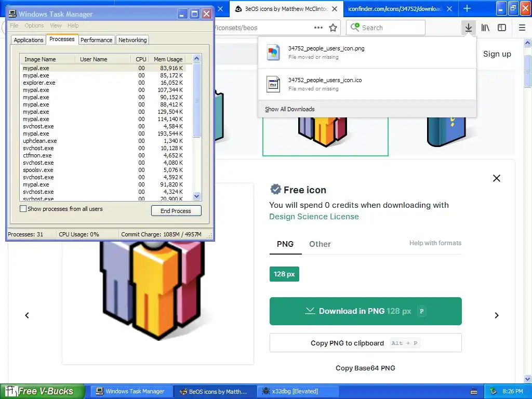Viewport: 532px width, 399px height.
Task: Click the Sign up link
Action: (x=497, y=54)
